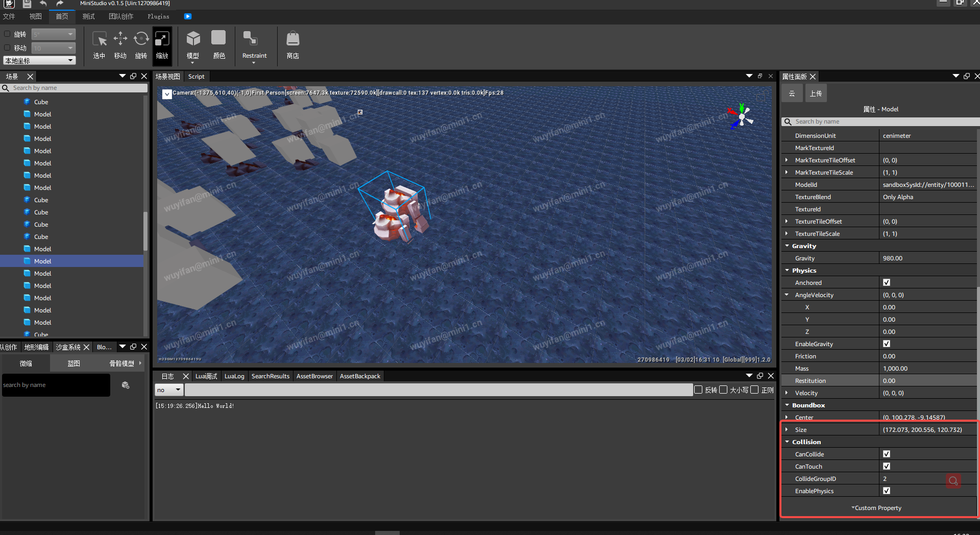The image size is (980, 535).
Task: Toggle the 移动 snap checkbox
Action: (7, 47)
